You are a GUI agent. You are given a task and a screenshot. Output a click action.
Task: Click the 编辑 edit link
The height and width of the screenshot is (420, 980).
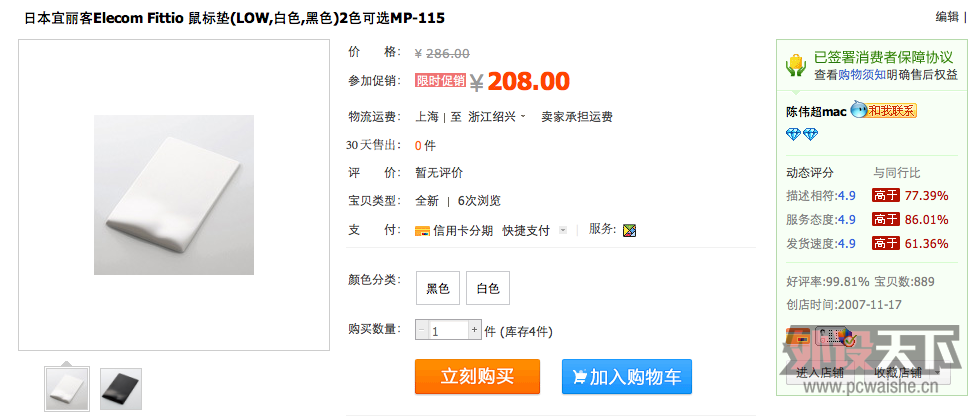947,17
